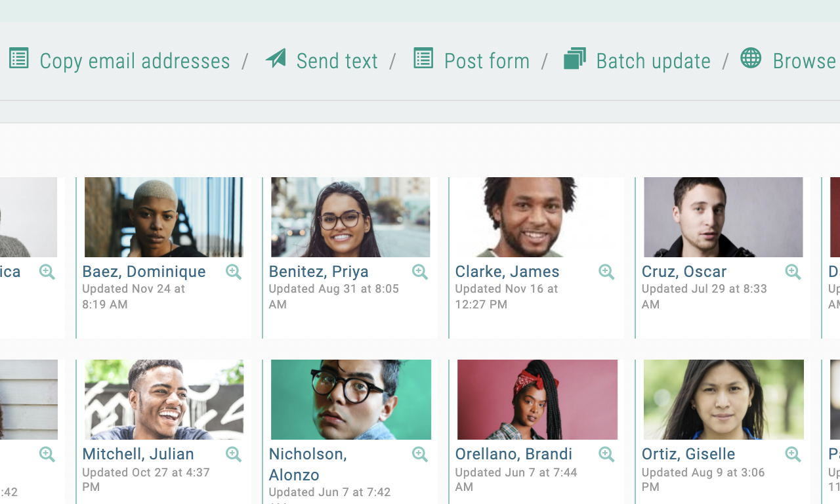Image resolution: width=840 pixels, height=504 pixels.
Task: Open the Cruz, Oscar name link
Action: pos(684,272)
